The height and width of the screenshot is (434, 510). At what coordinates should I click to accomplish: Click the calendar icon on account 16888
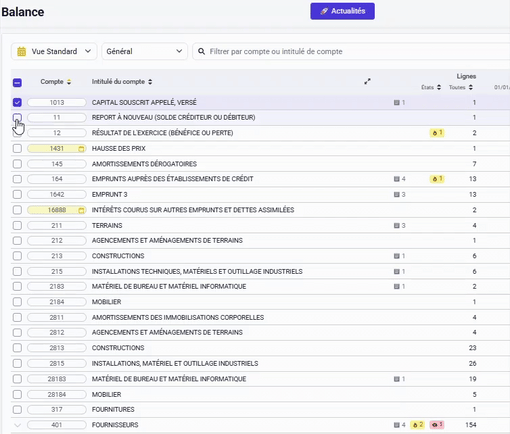tap(81, 210)
